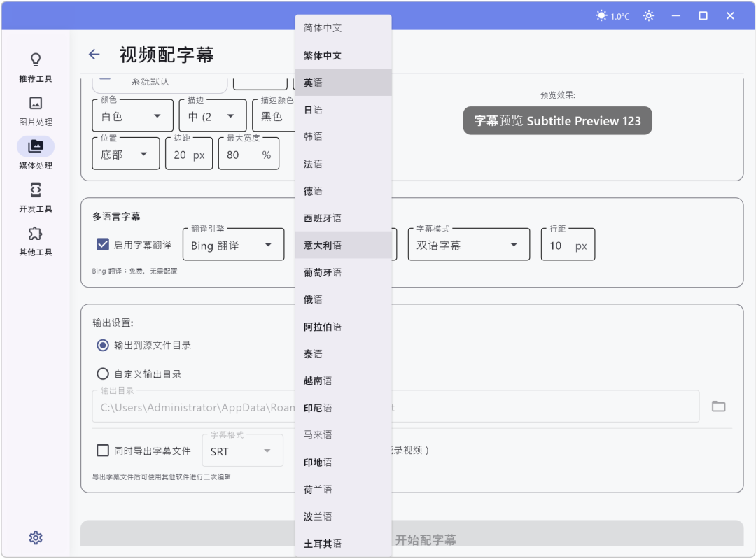The image size is (756, 559).
Task: Choose 法语 from language list
Action: point(343,164)
